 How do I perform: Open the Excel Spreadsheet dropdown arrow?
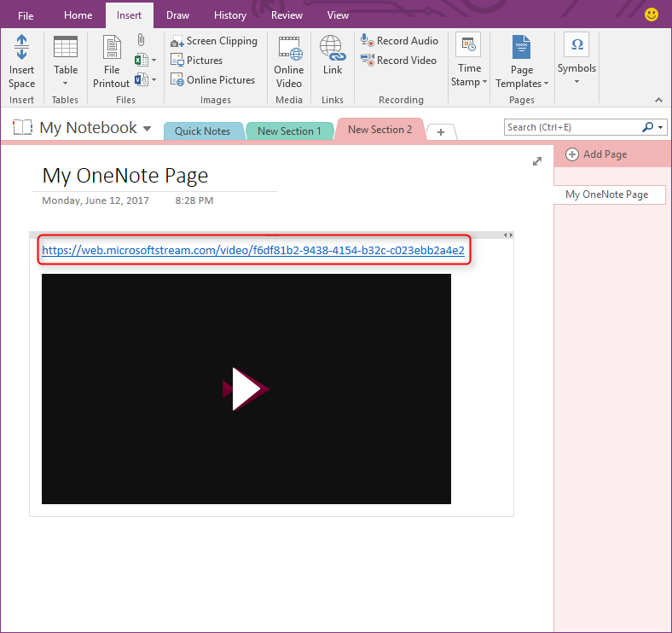tap(154, 60)
